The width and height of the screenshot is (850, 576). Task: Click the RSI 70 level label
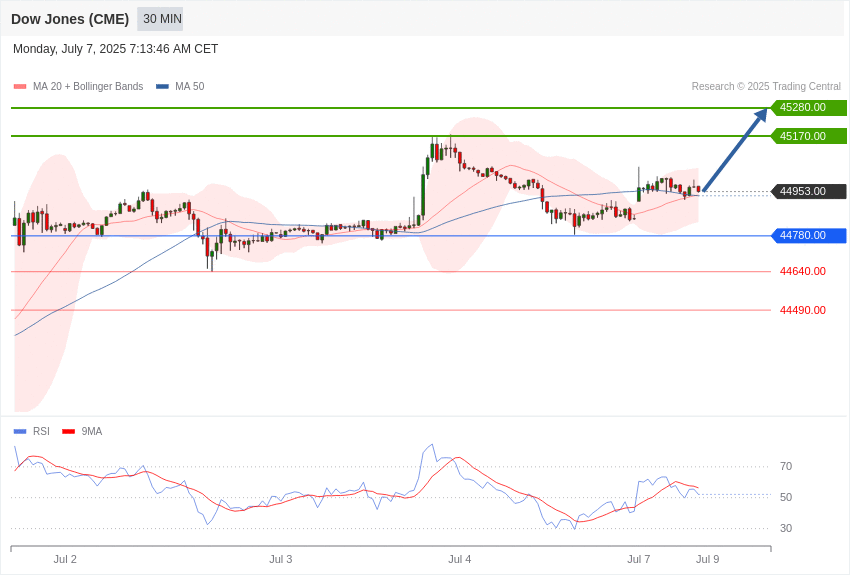click(785, 467)
